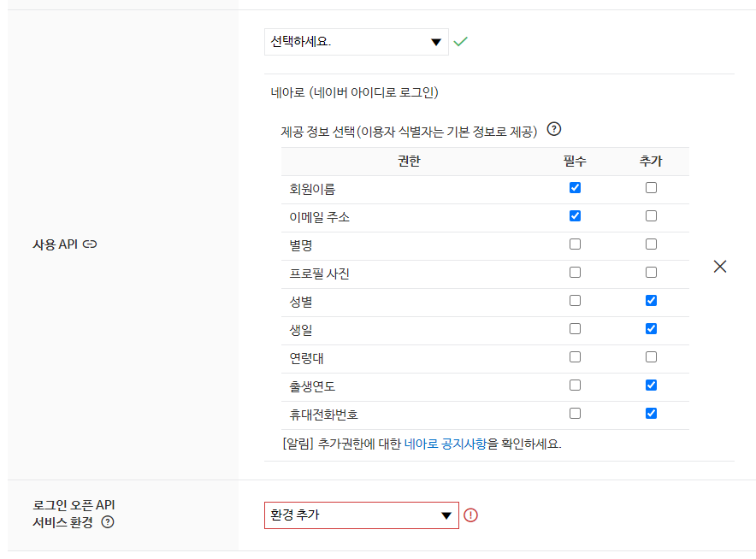Screen dimensions: 756x559
Task: Click the 제공 정보 선택 description text
Action: coord(409,132)
